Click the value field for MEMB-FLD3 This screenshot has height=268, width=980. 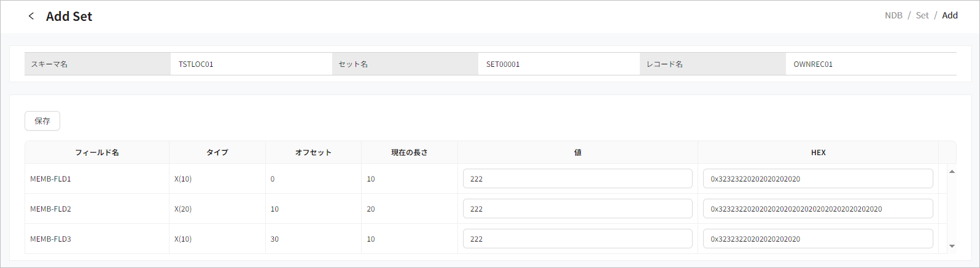[577, 239]
